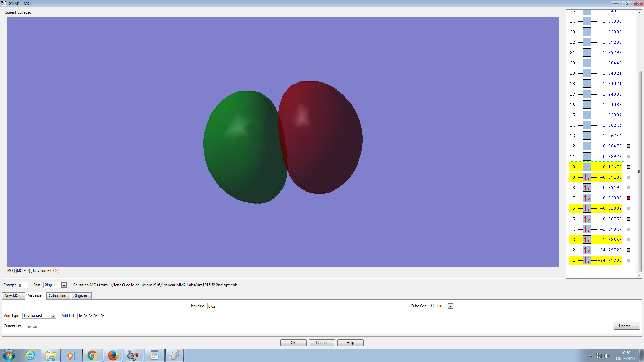Click the Isovalue input field
The height and width of the screenshot is (362, 644).
coord(214,306)
